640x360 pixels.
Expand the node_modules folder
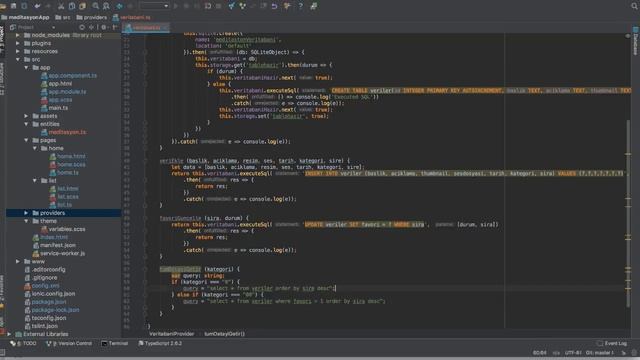pyautogui.click(x=18, y=36)
